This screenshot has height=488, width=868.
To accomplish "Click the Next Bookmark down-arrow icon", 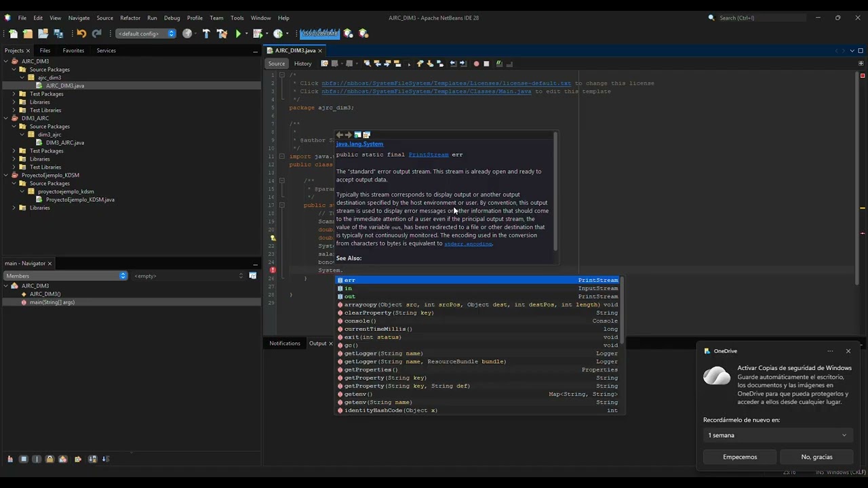I will [x=430, y=64].
